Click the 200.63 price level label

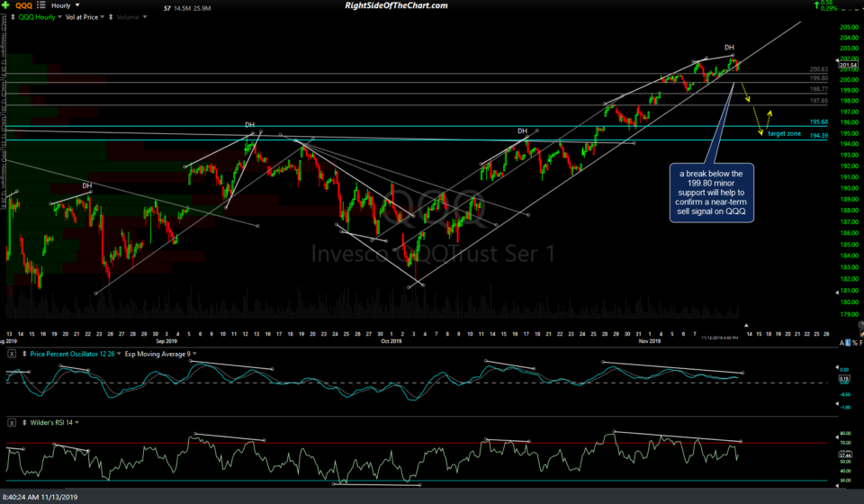[819, 69]
